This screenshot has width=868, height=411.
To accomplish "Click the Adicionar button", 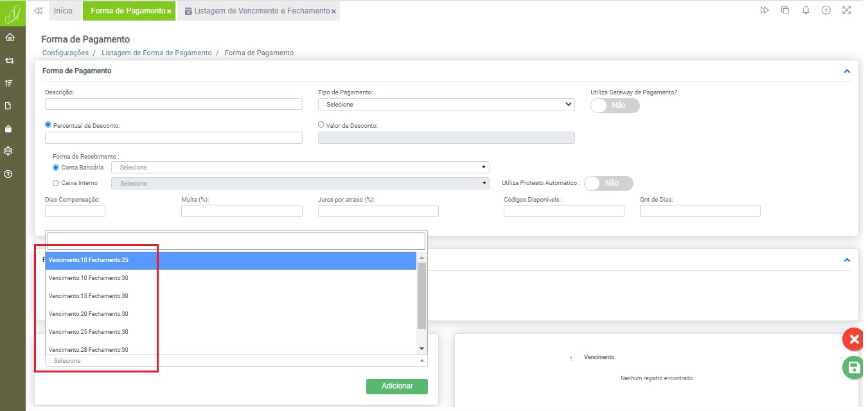I will pos(396,386).
